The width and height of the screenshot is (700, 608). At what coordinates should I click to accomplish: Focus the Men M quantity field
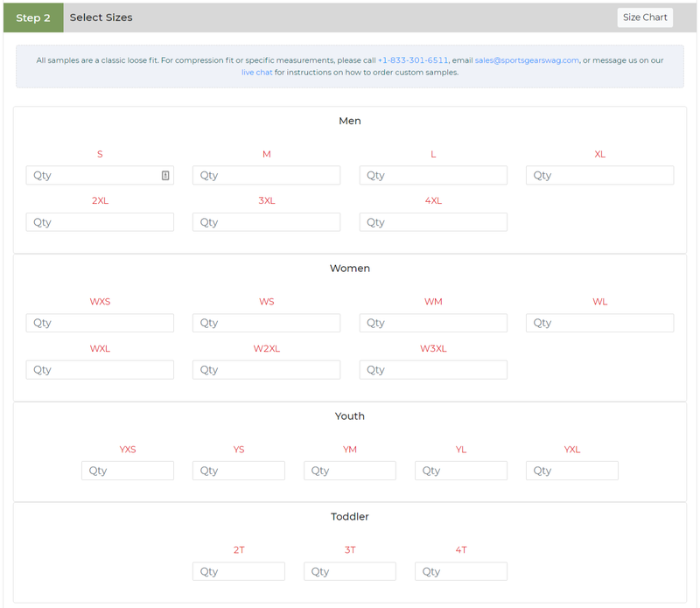pyautogui.click(x=267, y=176)
